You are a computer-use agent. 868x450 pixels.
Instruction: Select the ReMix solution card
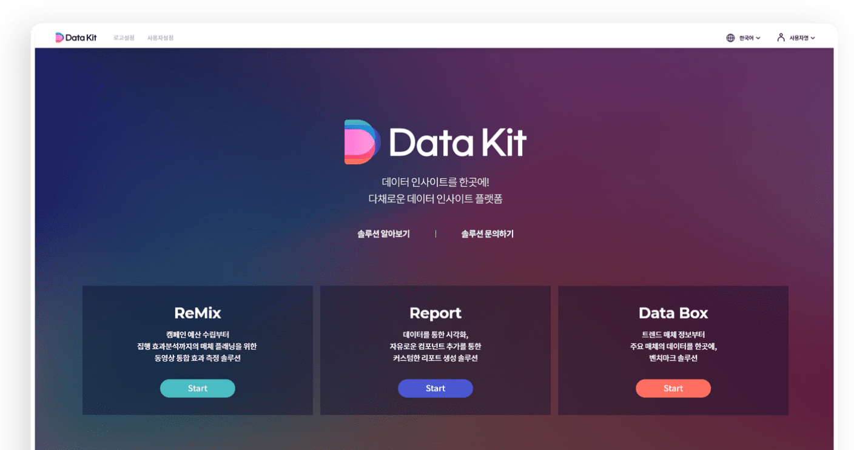[x=197, y=350]
